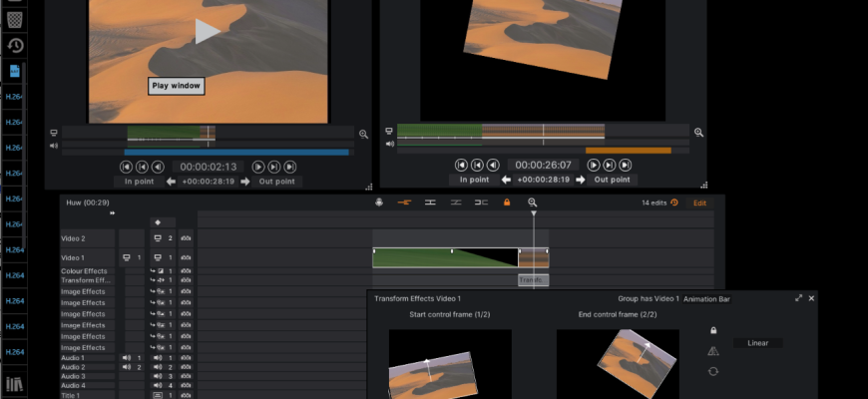Click the timeline zoom magnifier icon
This screenshot has height=399, width=868.
pyautogui.click(x=532, y=202)
